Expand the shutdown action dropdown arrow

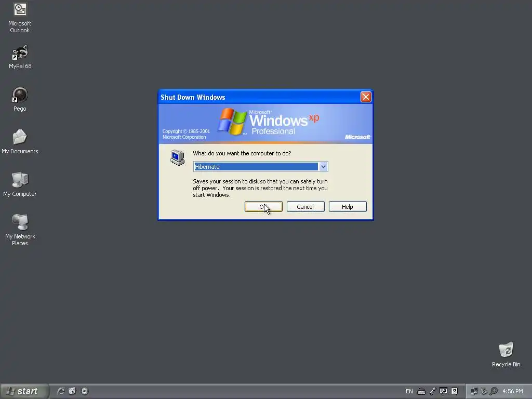(323, 167)
